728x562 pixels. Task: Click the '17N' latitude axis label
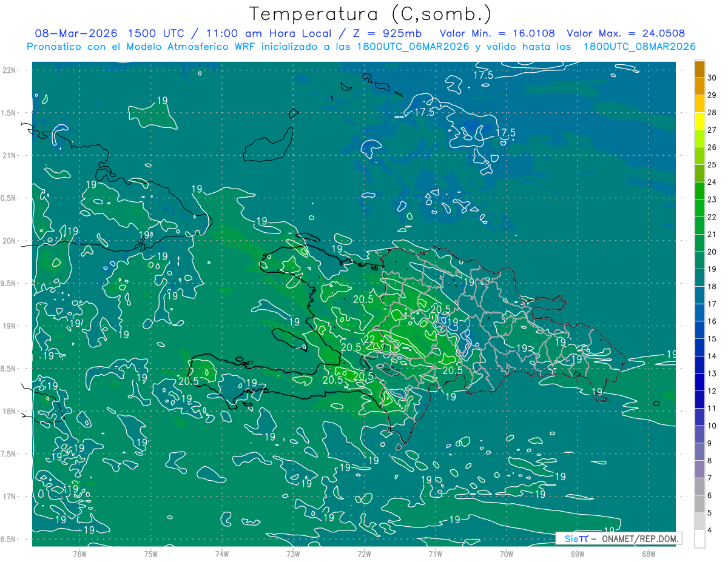[10, 497]
